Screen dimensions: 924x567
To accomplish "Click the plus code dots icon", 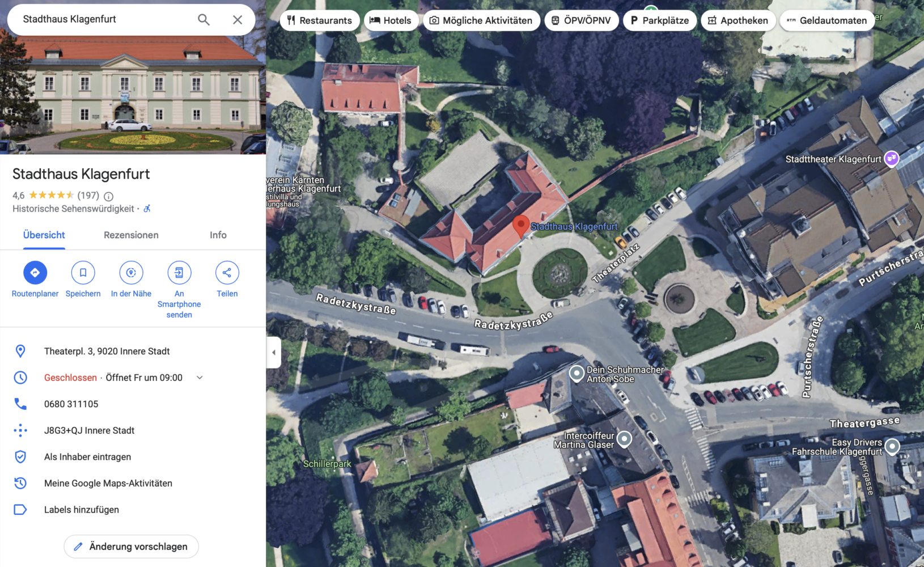I will [20, 430].
